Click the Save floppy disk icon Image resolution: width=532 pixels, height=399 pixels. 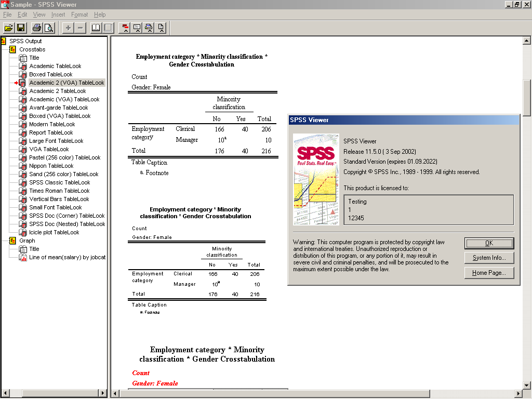click(x=21, y=28)
